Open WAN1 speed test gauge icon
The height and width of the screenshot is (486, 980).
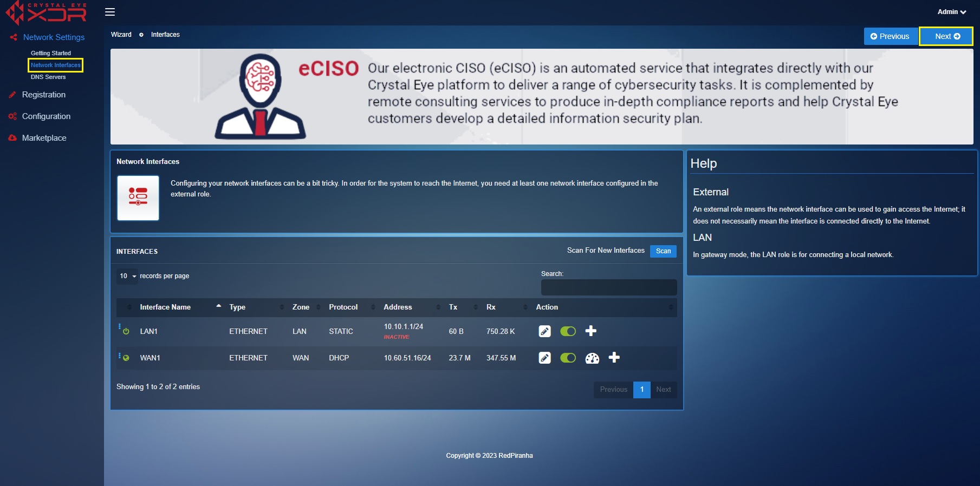coord(592,358)
